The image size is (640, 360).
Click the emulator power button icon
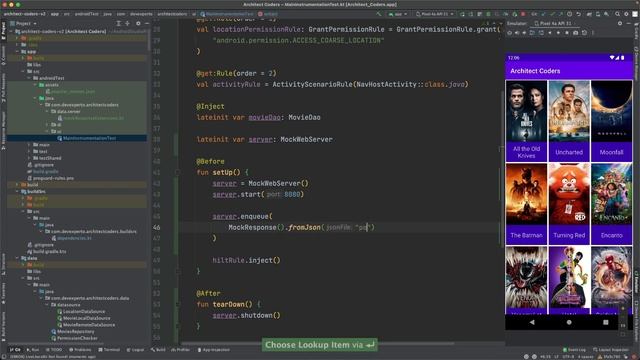coord(509,33)
